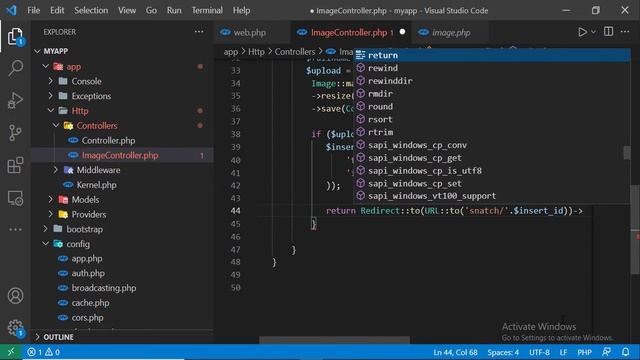
Task: Open editor More Actions ellipsis
Action: coord(625,32)
